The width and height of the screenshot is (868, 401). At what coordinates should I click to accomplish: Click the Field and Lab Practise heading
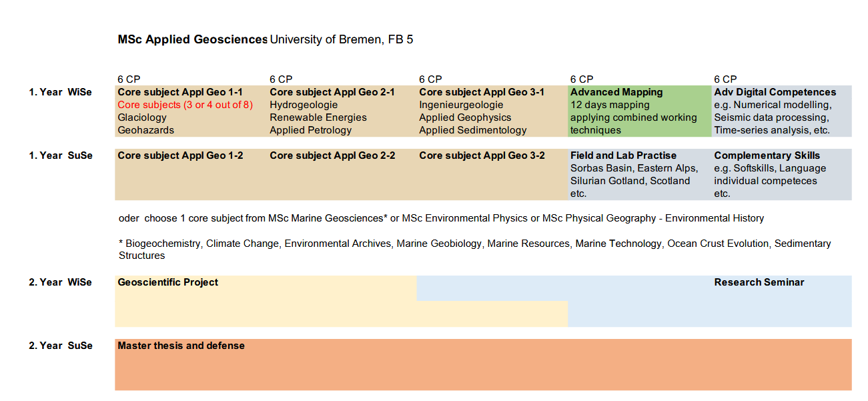[623, 155]
